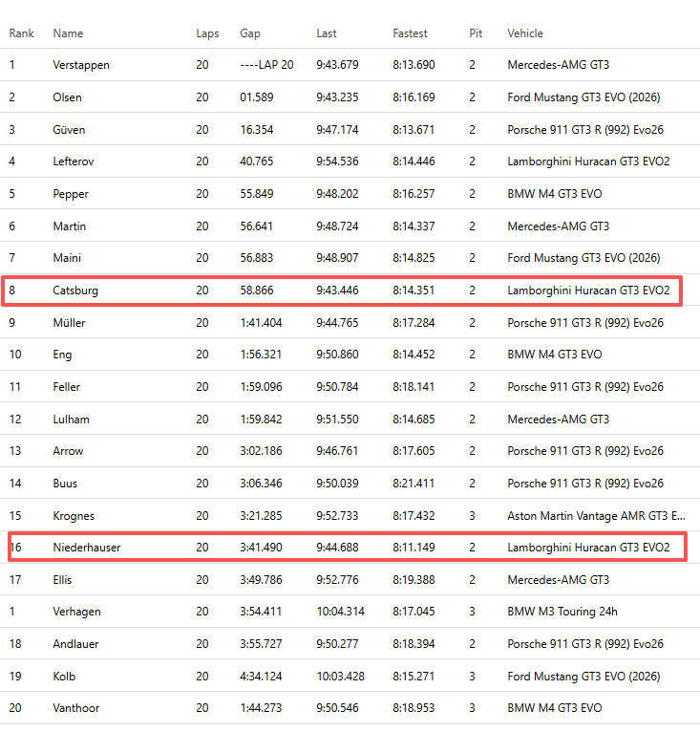Select driver name Andlauer
Image resolution: width=700 pixels, height=732 pixels.
[x=75, y=644]
